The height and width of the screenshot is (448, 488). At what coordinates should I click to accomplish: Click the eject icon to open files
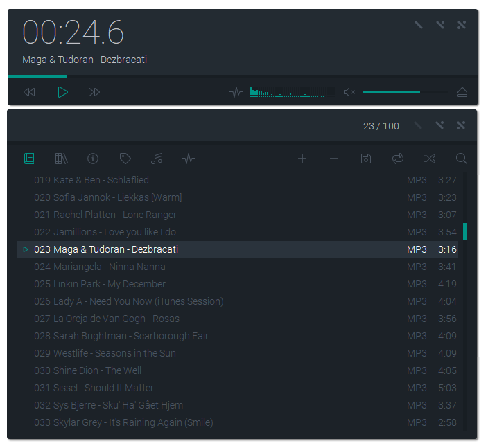[x=462, y=92]
